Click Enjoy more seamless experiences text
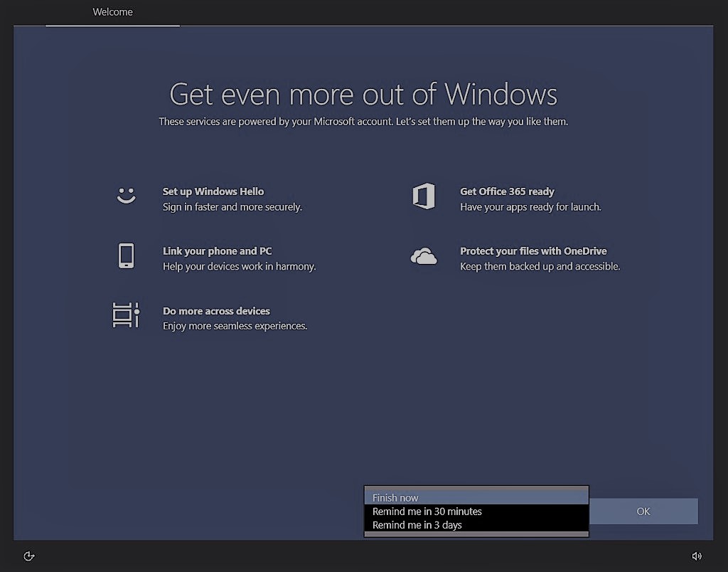Screen dimensions: 728x572 235,326
